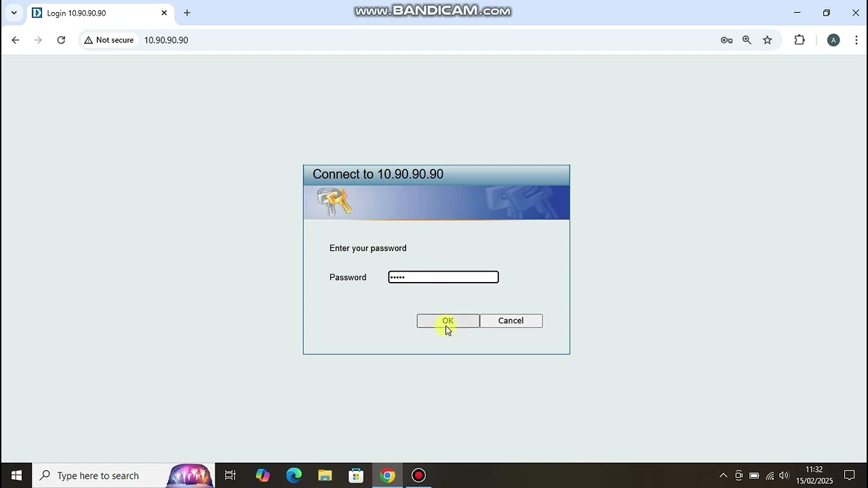Open saved passwords key icon
The height and width of the screenshot is (488, 868).
pos(726,40)
